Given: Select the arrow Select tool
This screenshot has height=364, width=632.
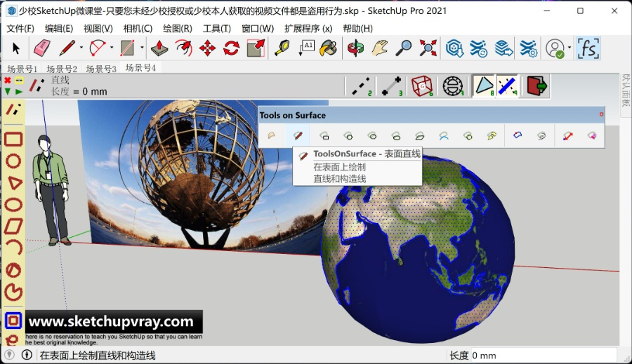Looking at the screenshot, I should click(15, 48).
